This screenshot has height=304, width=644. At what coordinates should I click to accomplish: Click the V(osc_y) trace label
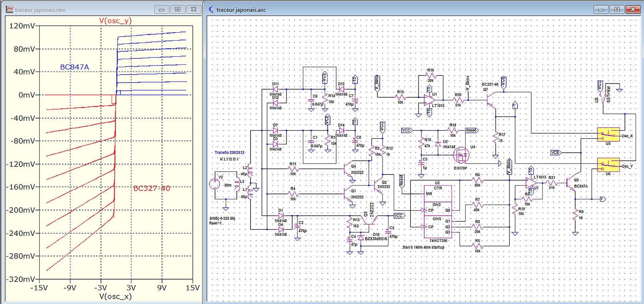115,21
